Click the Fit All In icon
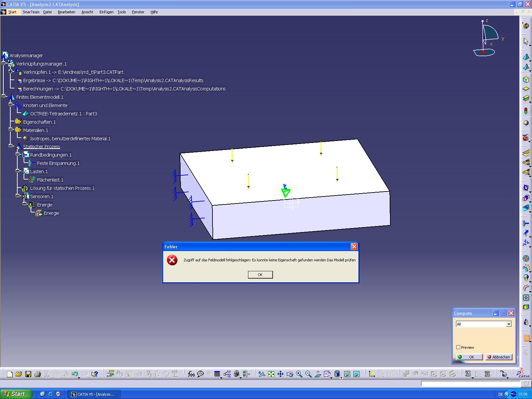Viewport: 532px width, 399px height. (271, 374)
